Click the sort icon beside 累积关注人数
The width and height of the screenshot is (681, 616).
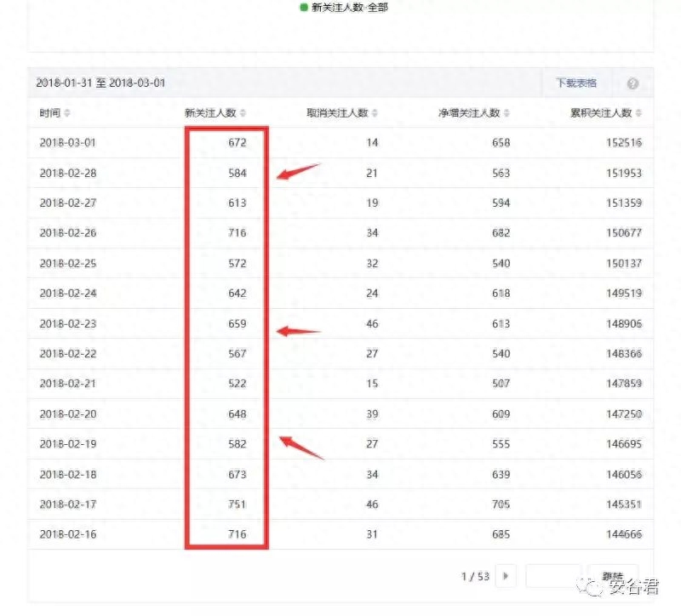coord(638,113)
